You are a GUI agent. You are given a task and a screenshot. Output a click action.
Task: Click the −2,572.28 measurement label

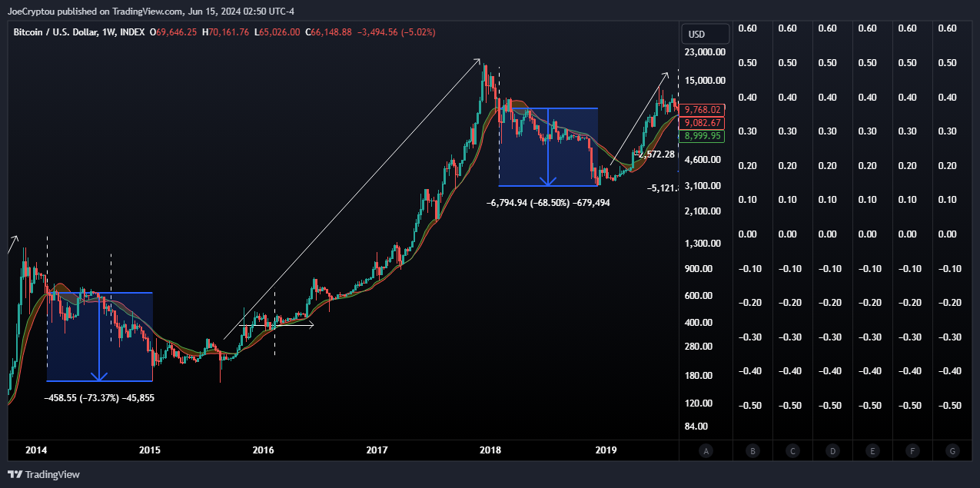[654, 154]
